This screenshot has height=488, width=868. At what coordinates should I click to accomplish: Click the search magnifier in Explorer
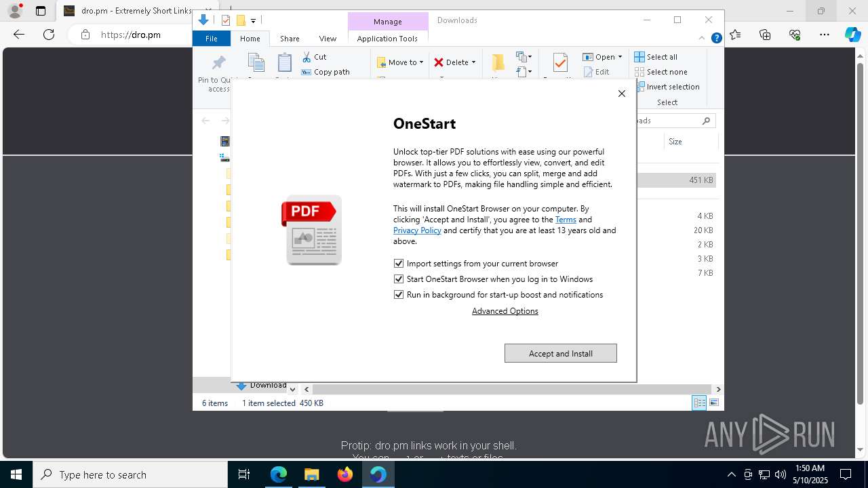point(706,121)
